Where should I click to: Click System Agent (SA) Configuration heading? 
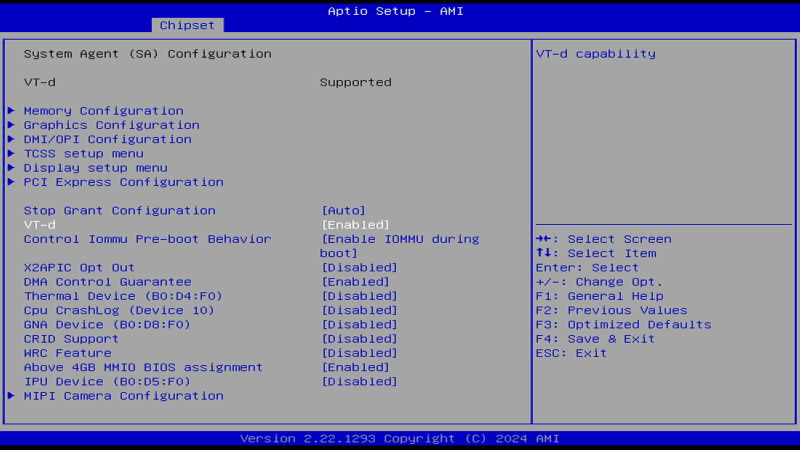point(147,54)
